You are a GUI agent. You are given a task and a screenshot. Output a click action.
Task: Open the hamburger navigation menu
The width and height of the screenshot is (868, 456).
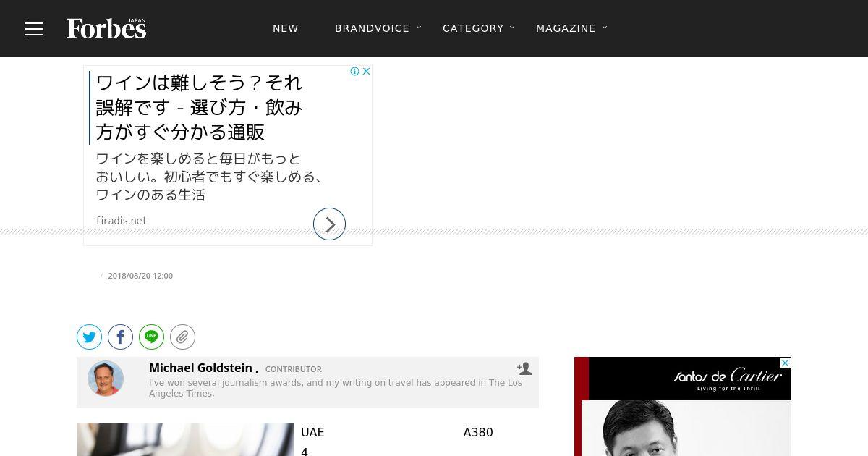click(x=34, y=29)
